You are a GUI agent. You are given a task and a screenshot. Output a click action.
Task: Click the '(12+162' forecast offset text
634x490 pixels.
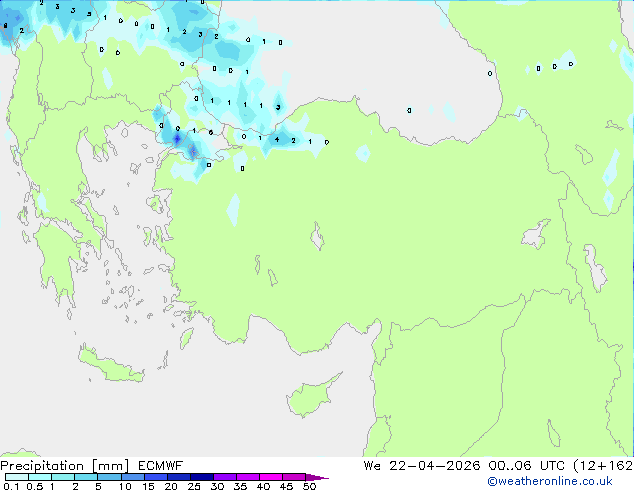point(603,466)
